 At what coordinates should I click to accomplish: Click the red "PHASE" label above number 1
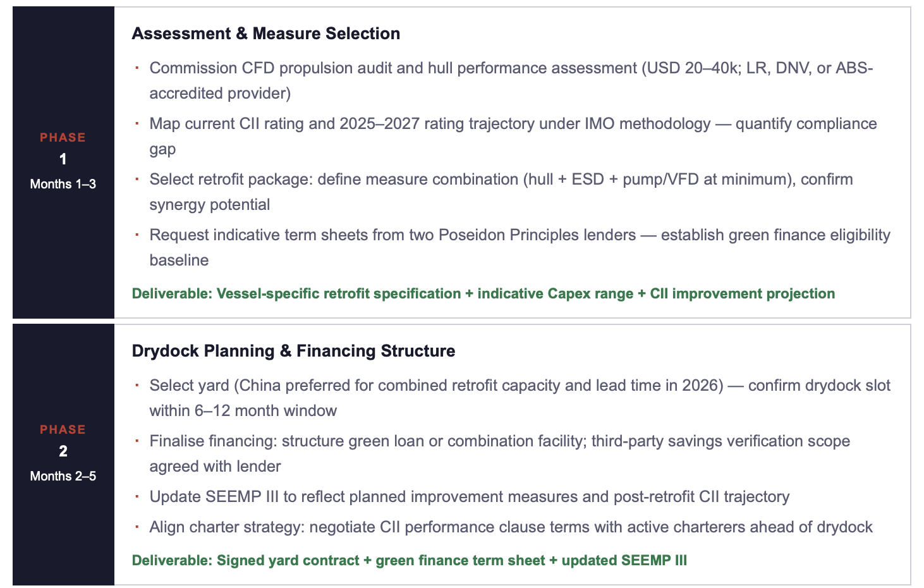(63, 137)
